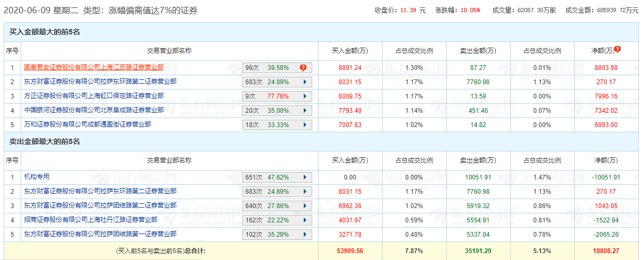Open 东方财富证券拉萨团结路第一证券营业部 link
The height and width of the screenshot is (260, 644).
coord(100,234)
